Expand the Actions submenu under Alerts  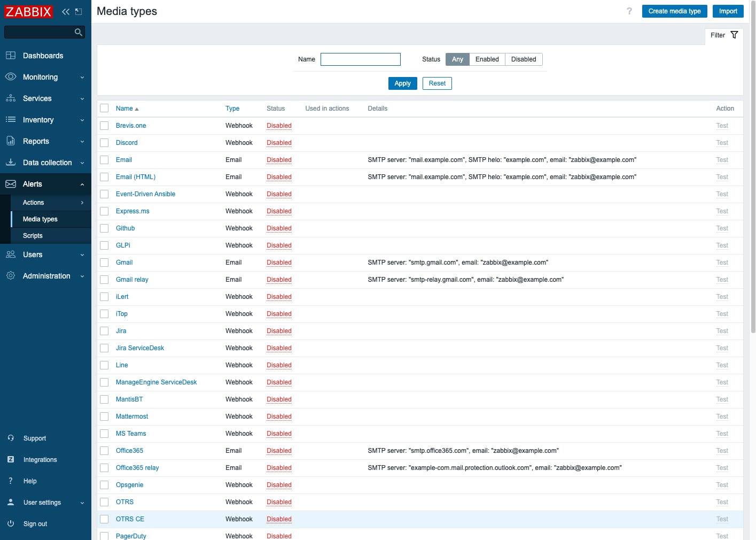[x=33, y=203]
